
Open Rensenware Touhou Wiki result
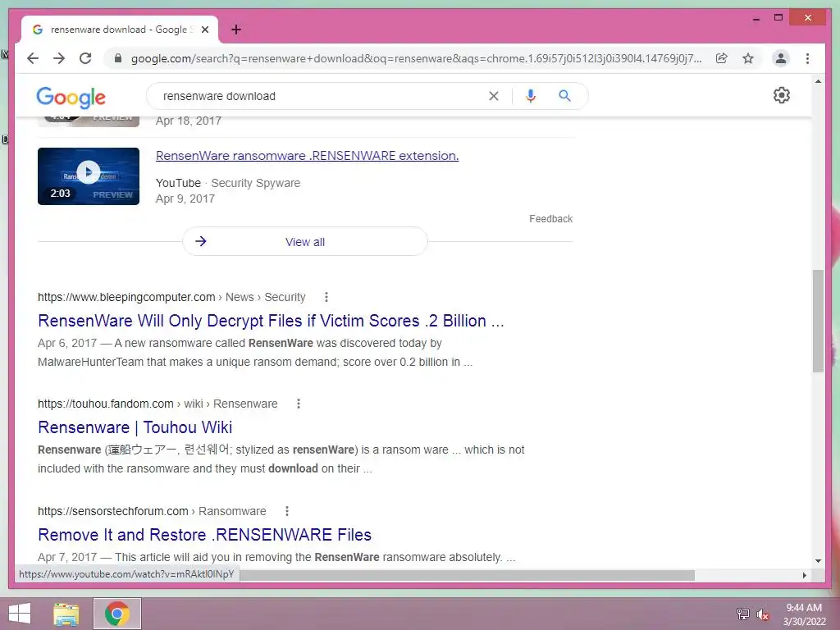[x=135, y=427]
